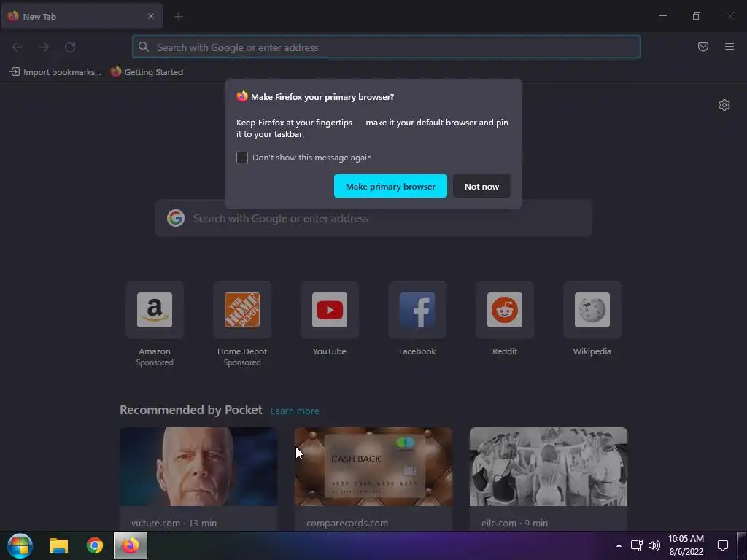Viewport: 747px width, 560px height.
Task: Open new tab personalize gear settings
Action: (724, 105)
